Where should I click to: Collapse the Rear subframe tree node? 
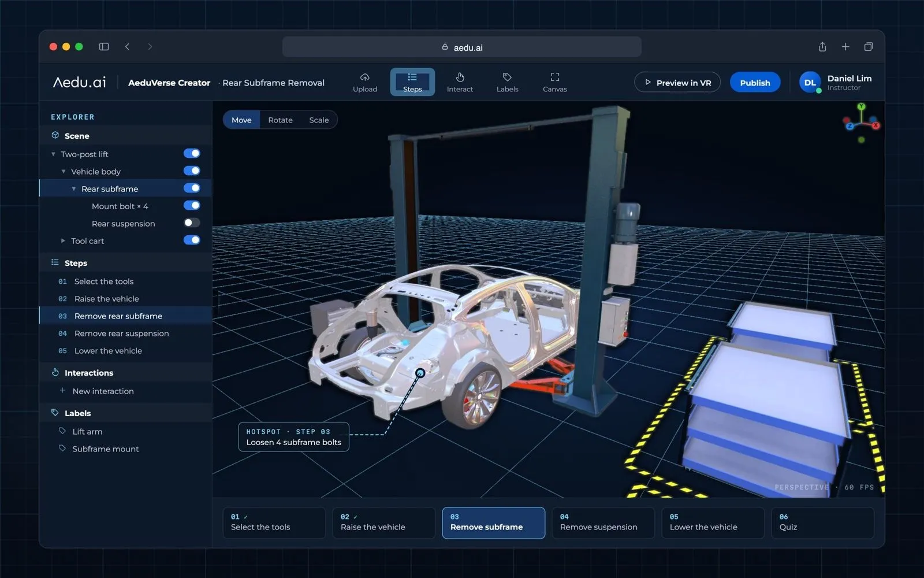(74, 189)
